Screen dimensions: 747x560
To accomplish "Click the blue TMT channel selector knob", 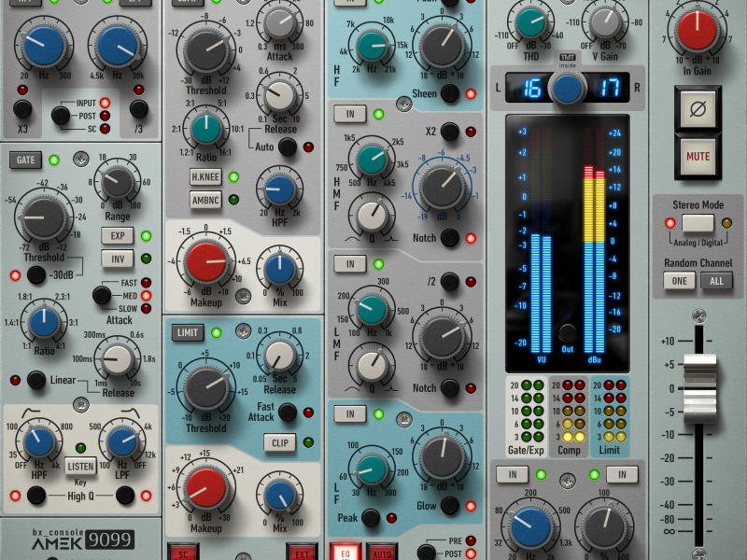I will coord(568,88).
